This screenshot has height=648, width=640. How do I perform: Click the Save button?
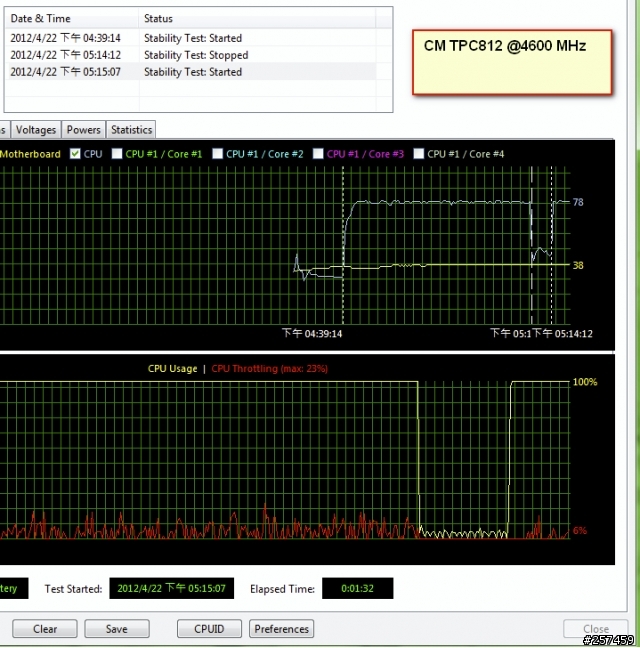click(117, 629)
